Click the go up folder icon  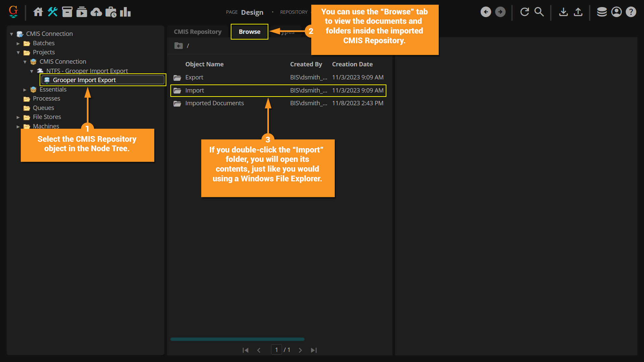coord(178,46)
